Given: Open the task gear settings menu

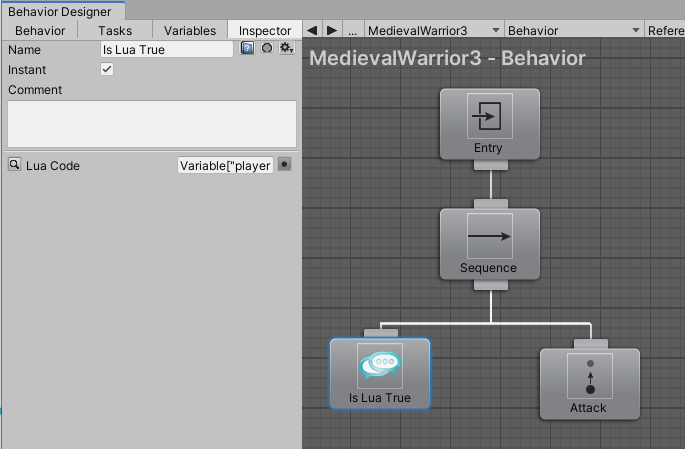Looking at the screenshot, I should [287, 48].
